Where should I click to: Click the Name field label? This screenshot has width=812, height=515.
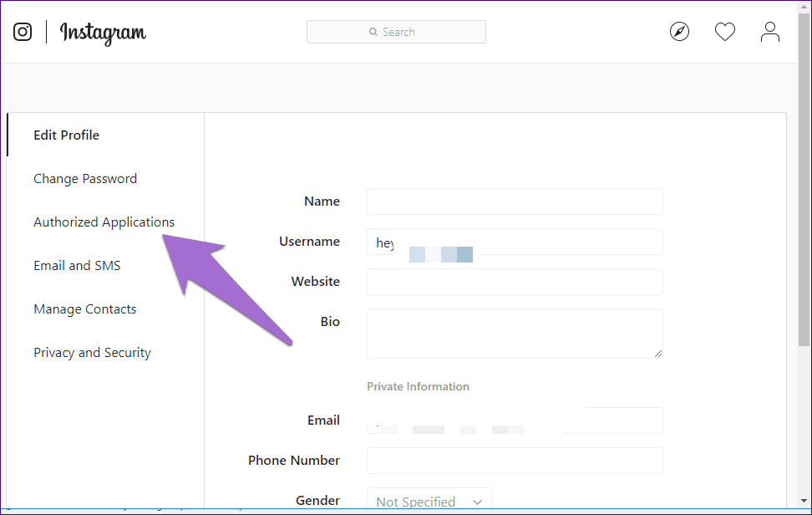coord(322,201)
